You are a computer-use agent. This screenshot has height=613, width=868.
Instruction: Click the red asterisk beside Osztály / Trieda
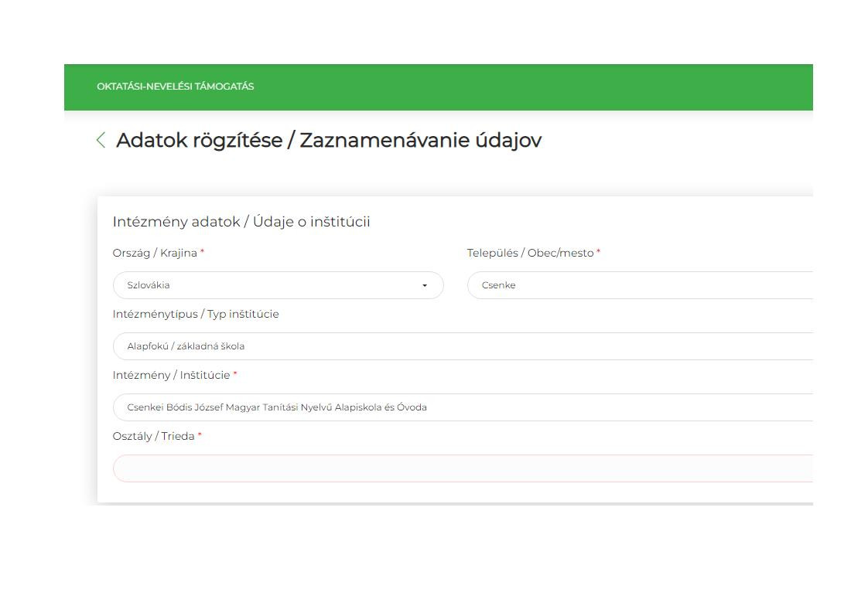pos(200,435)
